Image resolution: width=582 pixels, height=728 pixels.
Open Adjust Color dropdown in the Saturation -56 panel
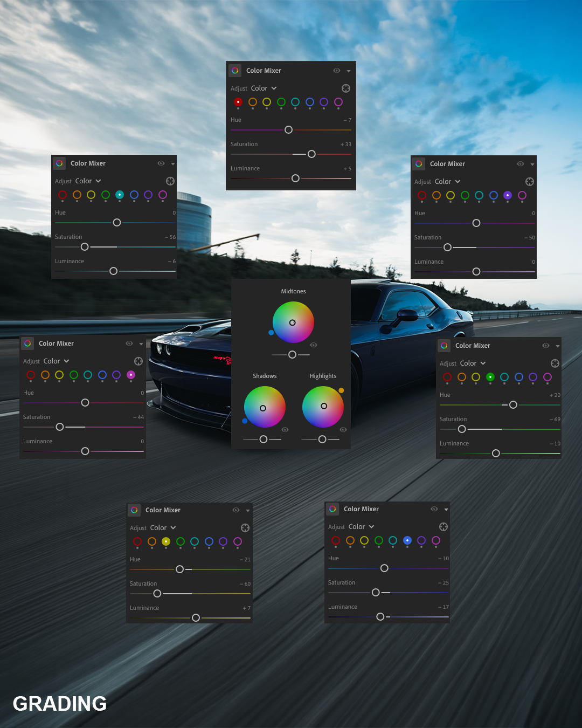(x=88, y=181)
